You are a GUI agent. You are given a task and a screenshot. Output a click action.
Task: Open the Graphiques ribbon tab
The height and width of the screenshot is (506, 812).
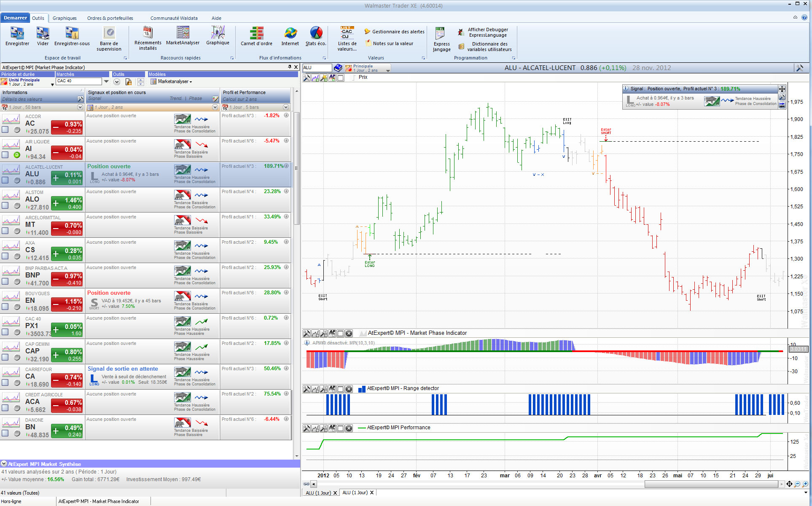tap(65, 18)
